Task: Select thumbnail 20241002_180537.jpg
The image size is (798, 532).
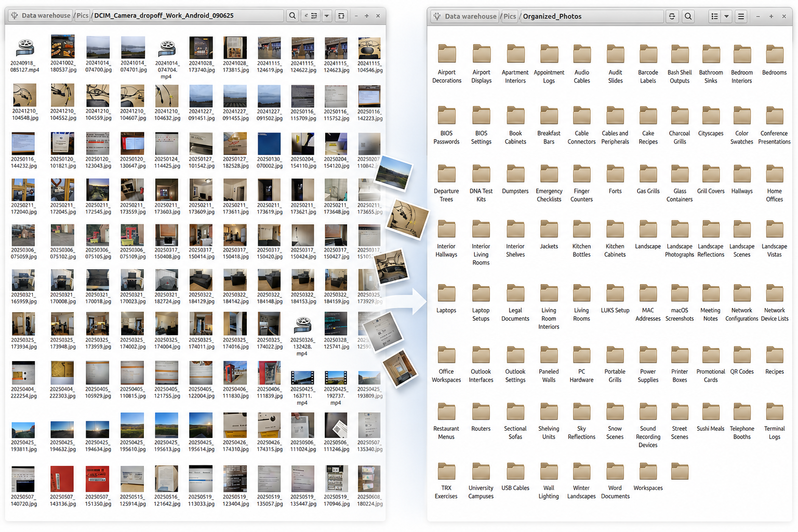Action: [63, 47]
